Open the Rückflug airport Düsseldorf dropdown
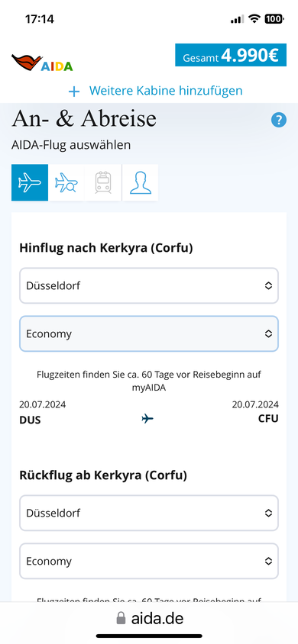The height and width of the screenshot is (644, 298). (x=149, y=513)
